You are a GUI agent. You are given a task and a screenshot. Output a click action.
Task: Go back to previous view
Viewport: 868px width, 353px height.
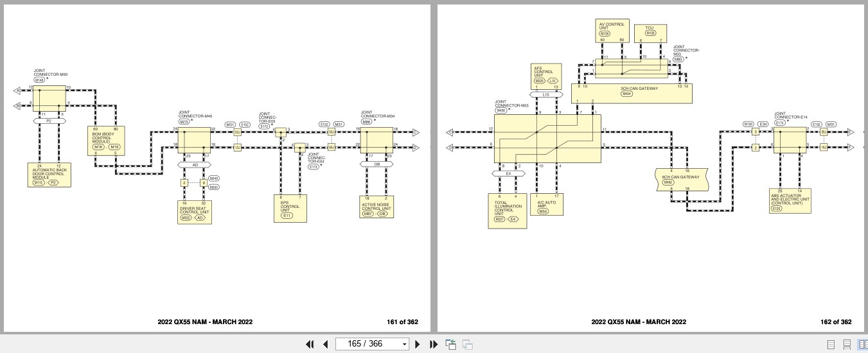click(451, 344)
